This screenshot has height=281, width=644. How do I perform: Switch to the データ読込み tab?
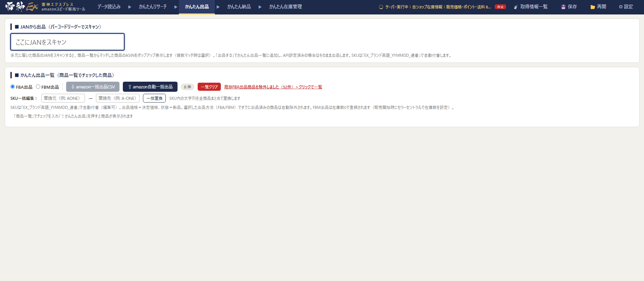tap(109, 7)
